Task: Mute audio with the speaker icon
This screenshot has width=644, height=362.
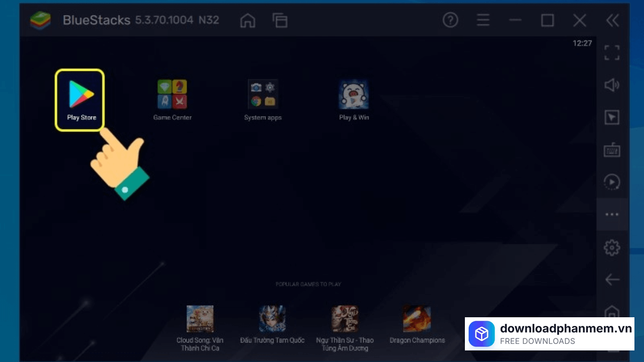Action: [x=612, y=85]
